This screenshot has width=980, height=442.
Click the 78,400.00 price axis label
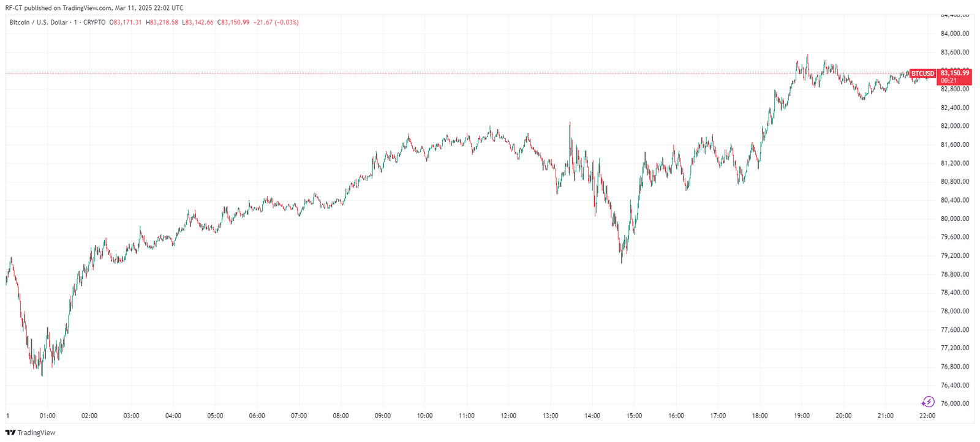coord(955,293)
